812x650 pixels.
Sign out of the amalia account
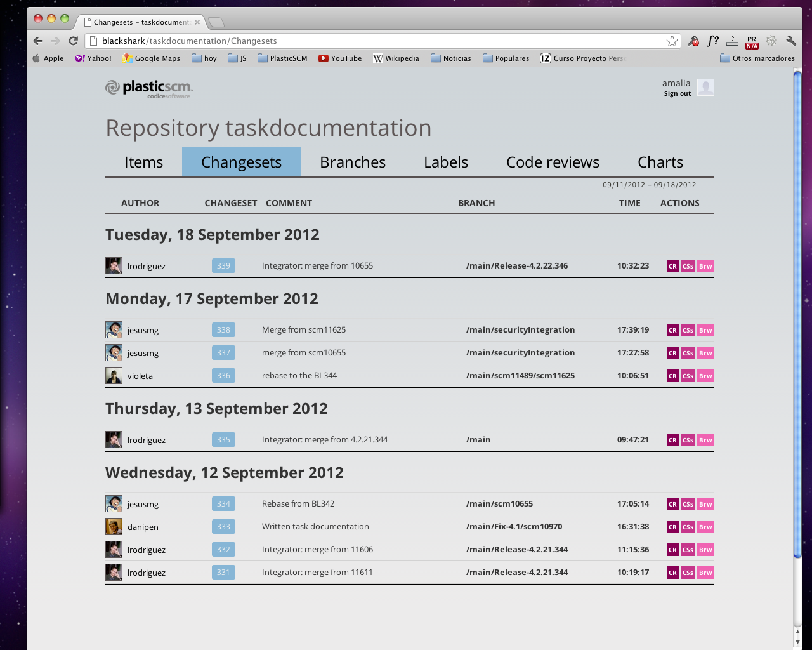click(677, 93)
